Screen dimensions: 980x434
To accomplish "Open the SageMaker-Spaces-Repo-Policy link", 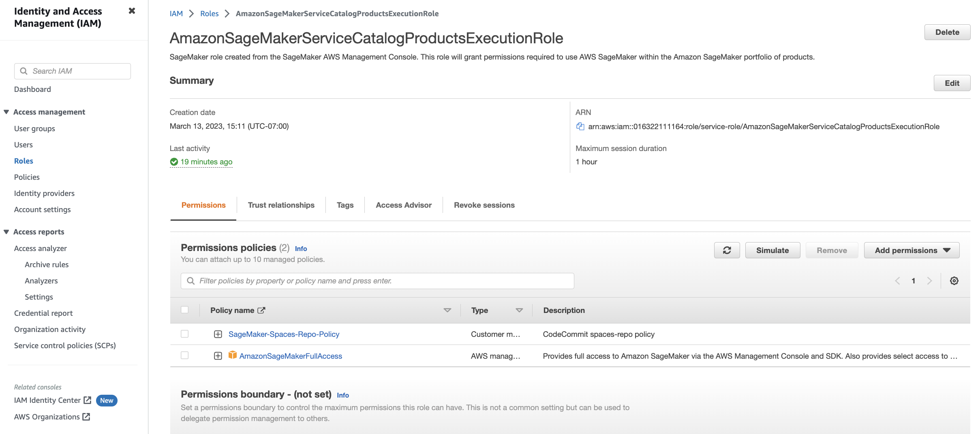I will [284, 334].
